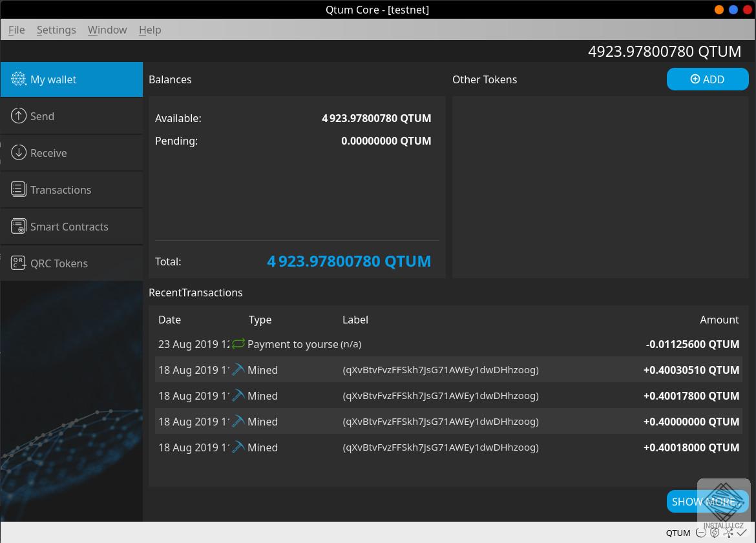The width and height of the screenshot is (756, 543).
Task: Click the SHOW MORE button
Action: coord(708,502)
